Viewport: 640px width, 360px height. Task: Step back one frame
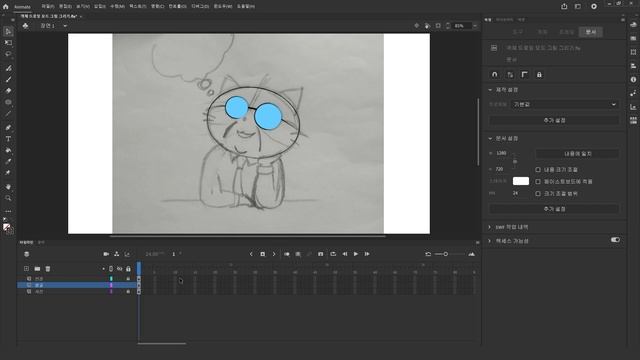[345, 254]
